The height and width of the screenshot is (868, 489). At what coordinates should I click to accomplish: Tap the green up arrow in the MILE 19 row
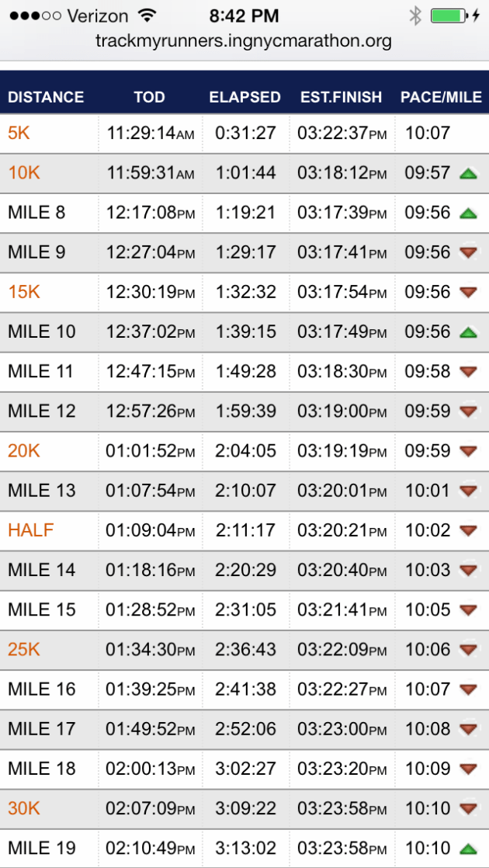tap(467, 849)
